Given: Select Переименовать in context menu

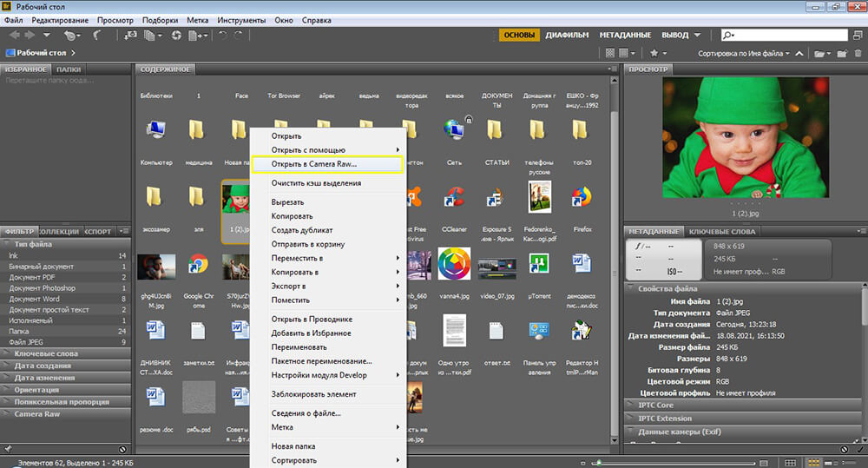Looking at the screenshot, I should [299, 346].
